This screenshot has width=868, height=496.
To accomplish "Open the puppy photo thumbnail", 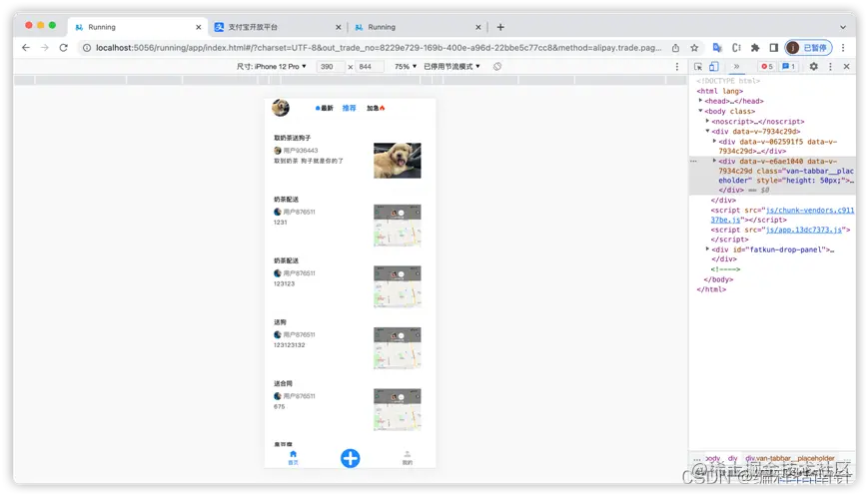I will pyautogui.click(x=398, y=161).
